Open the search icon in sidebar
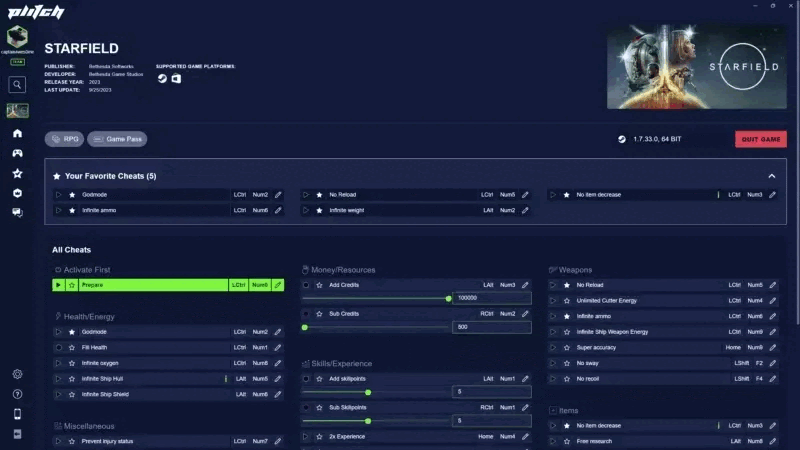Viewport: 800px width, 450px height. click(x=17, y=85)
